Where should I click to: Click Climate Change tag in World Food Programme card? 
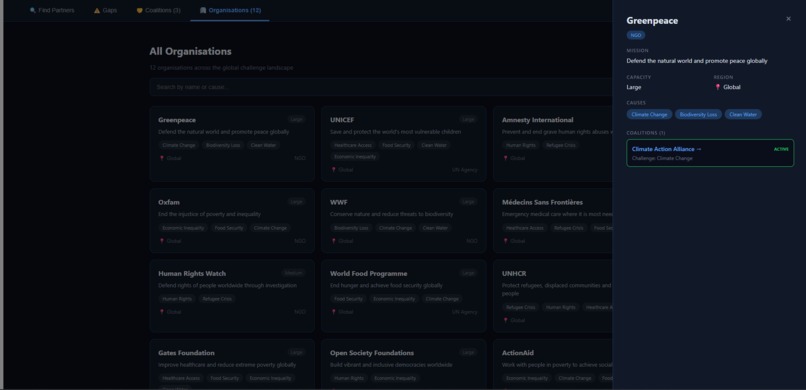point(442,299)
